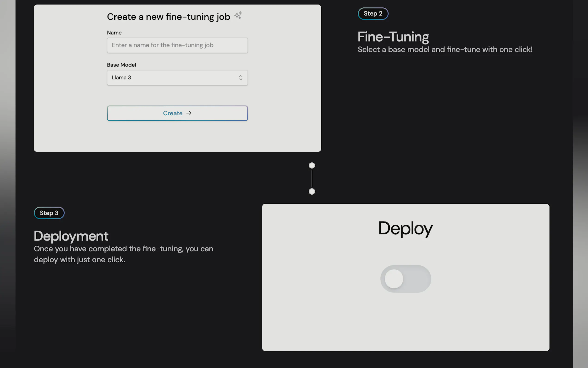
Task: Click the vertical line between timeline dots
Action: tap(312, 178)
